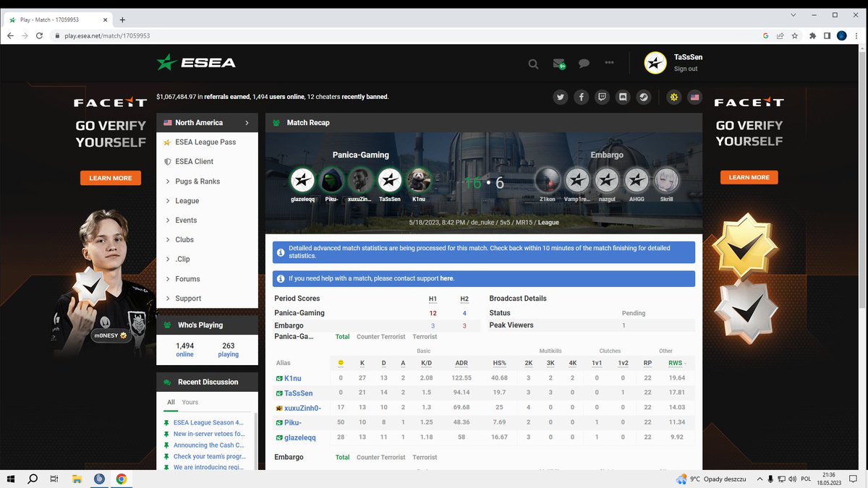Sort the table by ADR column header
The height and width of the screenshot is (488, 868).
pos(461,363)
